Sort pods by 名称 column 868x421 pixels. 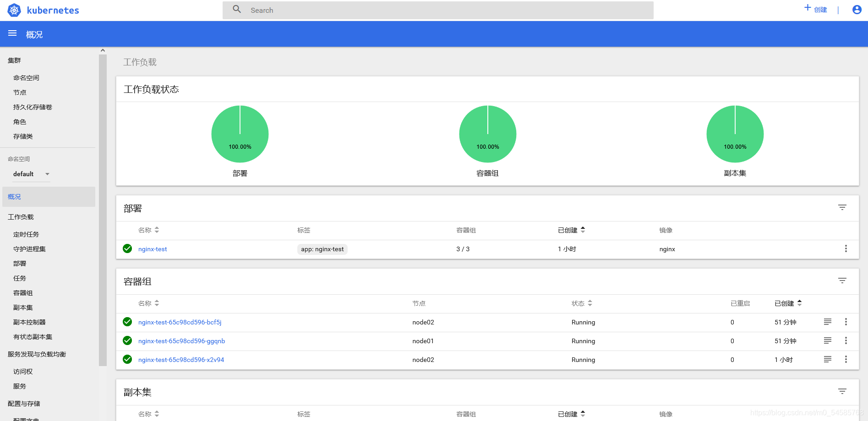(x=149, y=303)
